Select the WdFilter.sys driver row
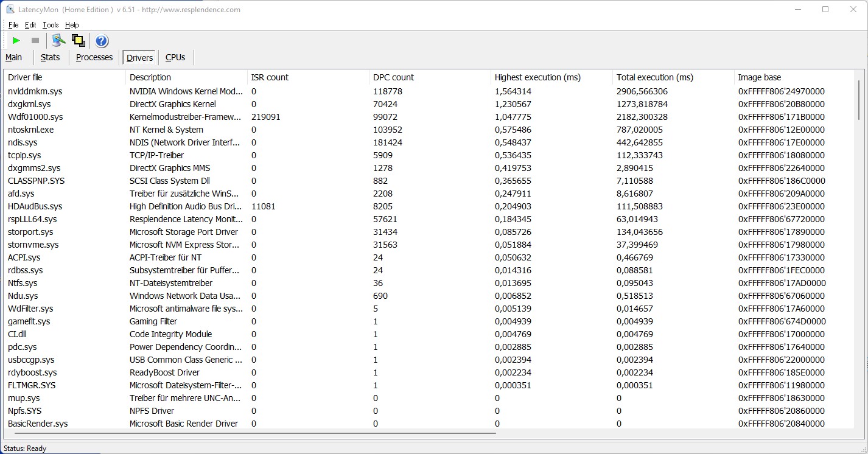This screenshot has width=868, height=454. pyautogui.click(x=429, y=309)
